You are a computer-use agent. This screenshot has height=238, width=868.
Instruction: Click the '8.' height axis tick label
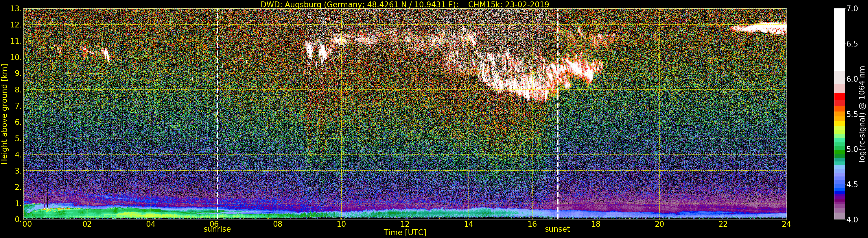click(x=18, y=90)
